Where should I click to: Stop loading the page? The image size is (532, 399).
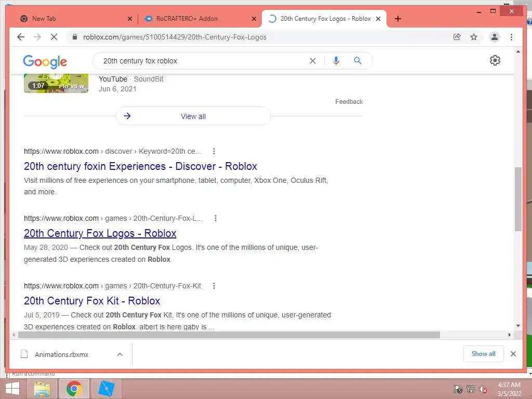pyautogui.click(x=54, y=37)
